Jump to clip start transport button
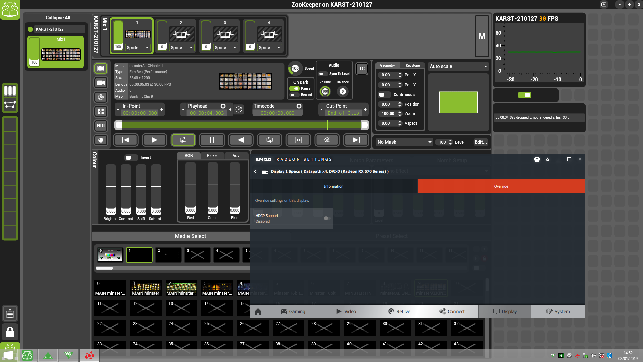 [x=126, y=140]
